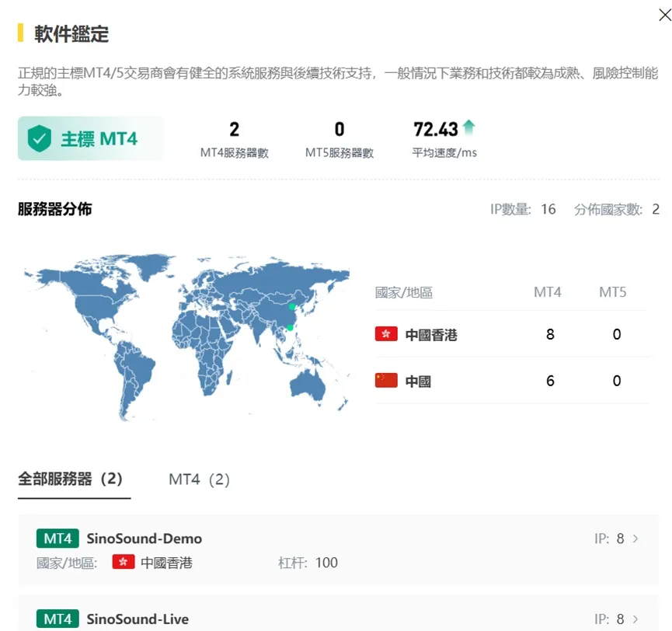
Task: Click the 分佈國家數: 2 text
Action: 617,209
